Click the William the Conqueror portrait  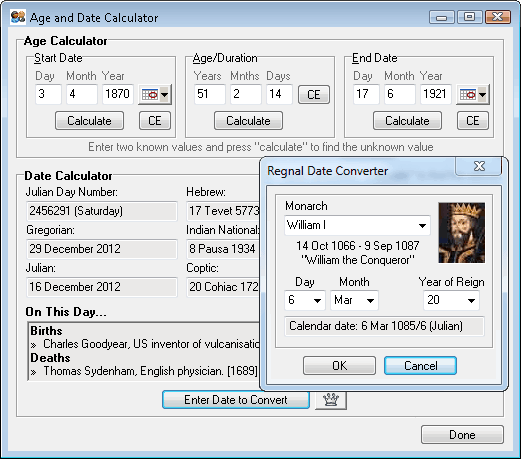pyautogui.click(x=462, y=233)
